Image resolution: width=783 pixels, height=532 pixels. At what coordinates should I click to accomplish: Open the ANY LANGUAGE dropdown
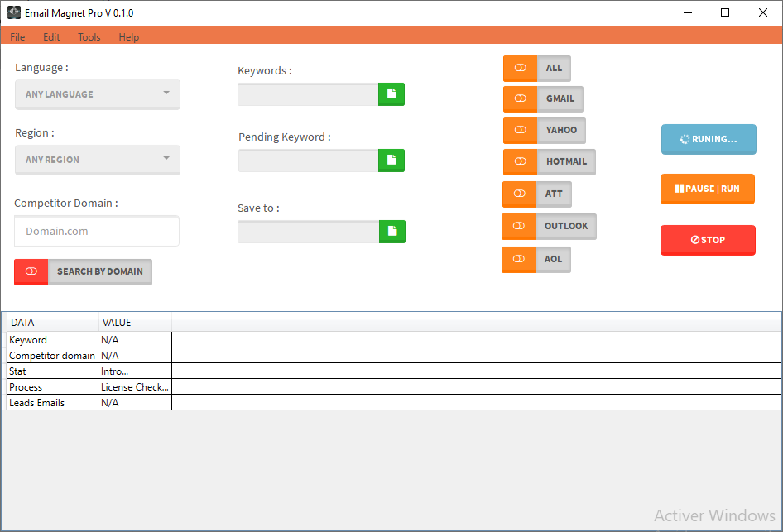[97, 94]
